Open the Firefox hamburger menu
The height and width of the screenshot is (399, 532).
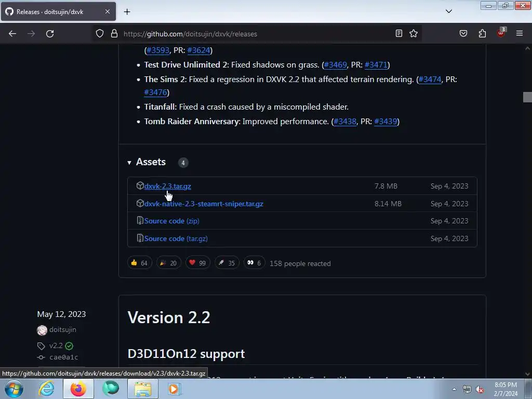(520, 33)
